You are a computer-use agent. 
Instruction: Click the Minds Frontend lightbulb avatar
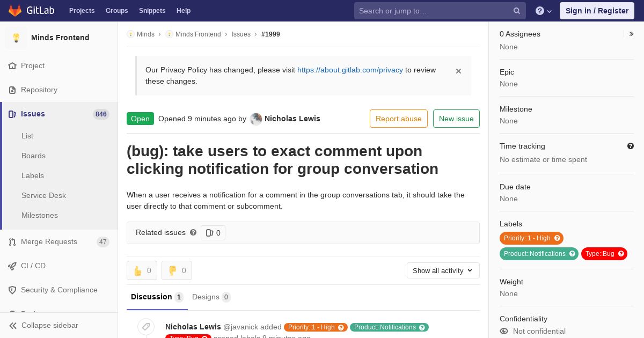coord(16,38)
